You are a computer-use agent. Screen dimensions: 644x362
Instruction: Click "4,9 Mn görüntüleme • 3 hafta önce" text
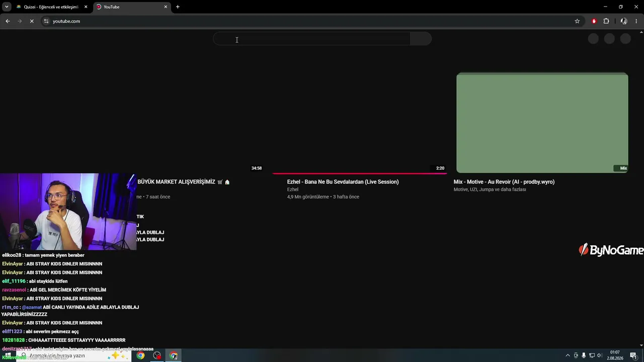323,197
